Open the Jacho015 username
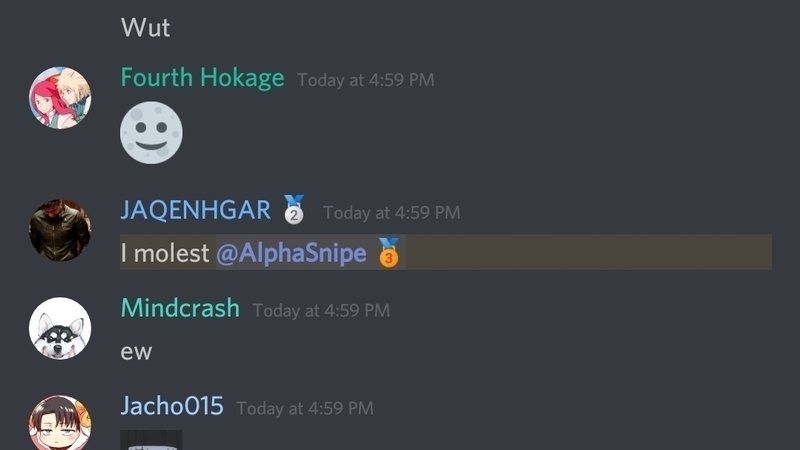 (x=172, y=406)
